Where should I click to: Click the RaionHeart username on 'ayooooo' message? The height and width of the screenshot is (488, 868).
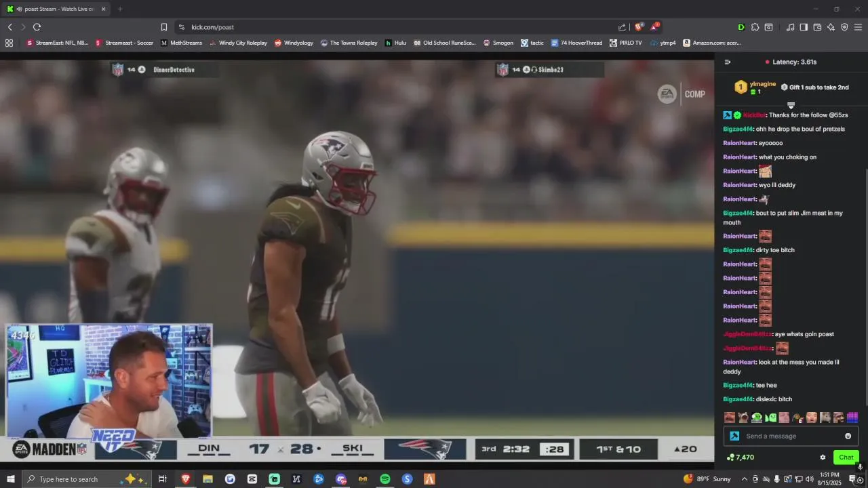(x=739, y=143)
